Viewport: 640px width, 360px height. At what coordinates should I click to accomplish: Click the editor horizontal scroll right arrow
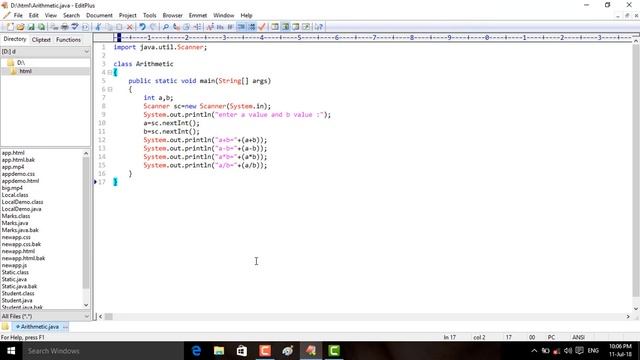coord(628,316)
